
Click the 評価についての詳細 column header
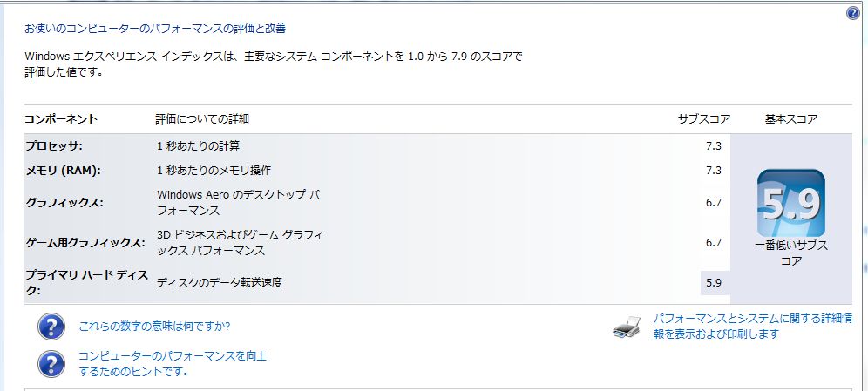(203, 118)
